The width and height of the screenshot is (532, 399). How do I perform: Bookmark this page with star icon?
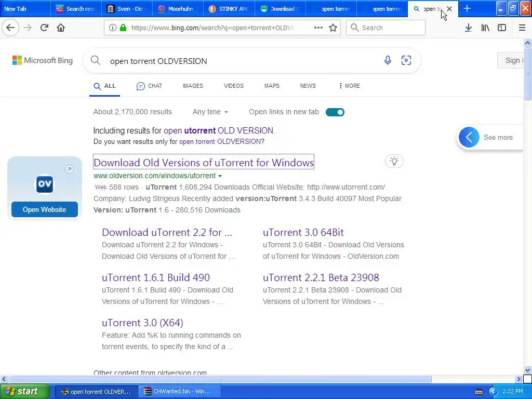click(333, 28)
